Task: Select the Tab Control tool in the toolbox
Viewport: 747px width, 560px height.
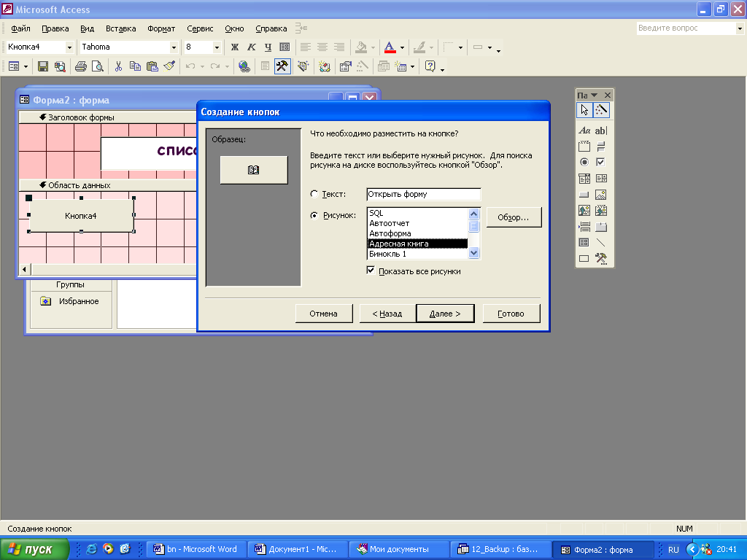Action: point(601,227)
